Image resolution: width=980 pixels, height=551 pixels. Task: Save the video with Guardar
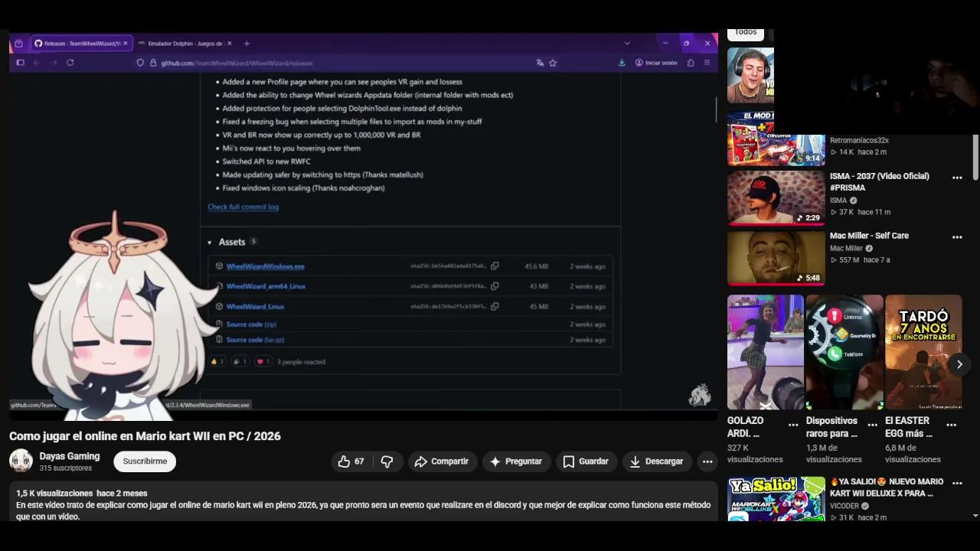[x=586, y=461]
